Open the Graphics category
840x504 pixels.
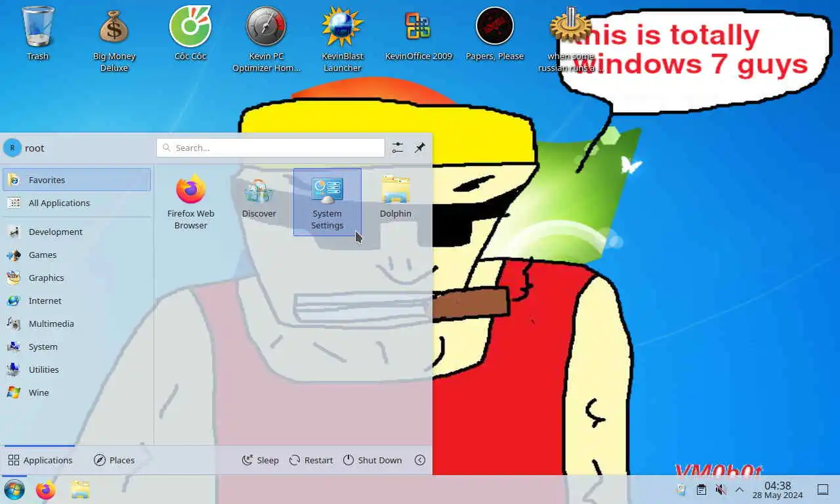[x=77, y=278]
